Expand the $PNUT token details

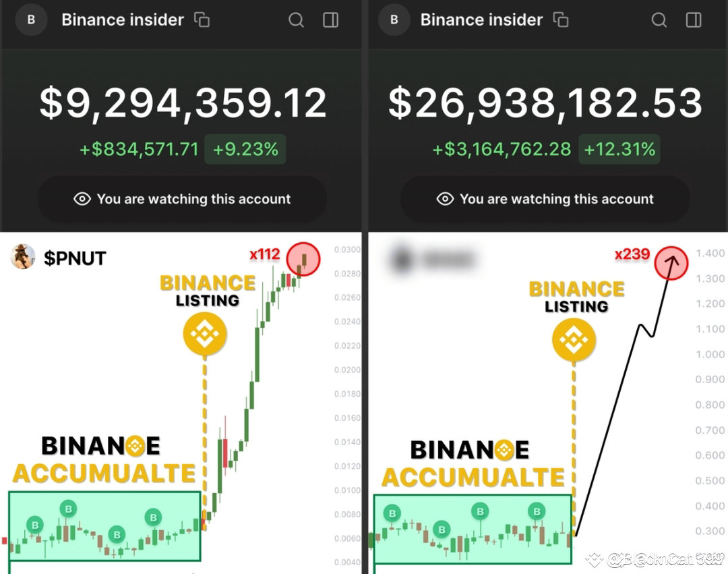click(74, 258)
